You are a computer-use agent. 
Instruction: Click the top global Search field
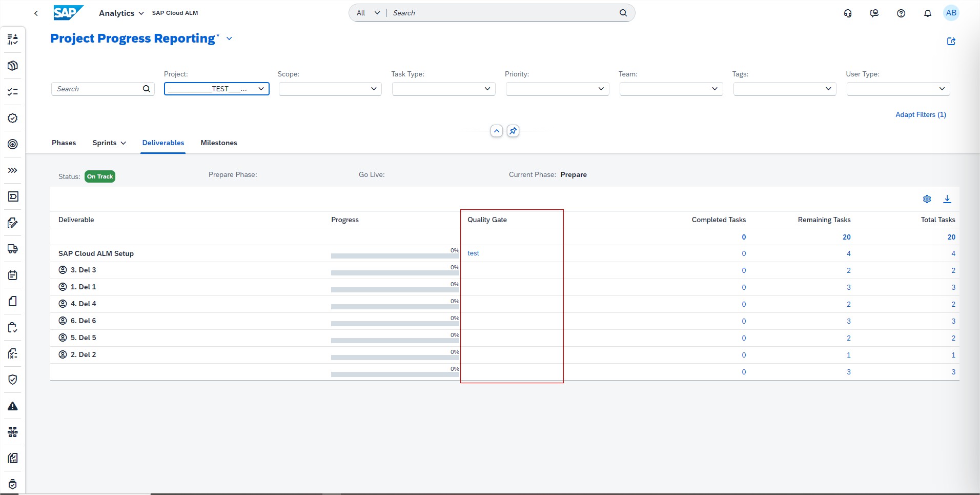point(502,13)
